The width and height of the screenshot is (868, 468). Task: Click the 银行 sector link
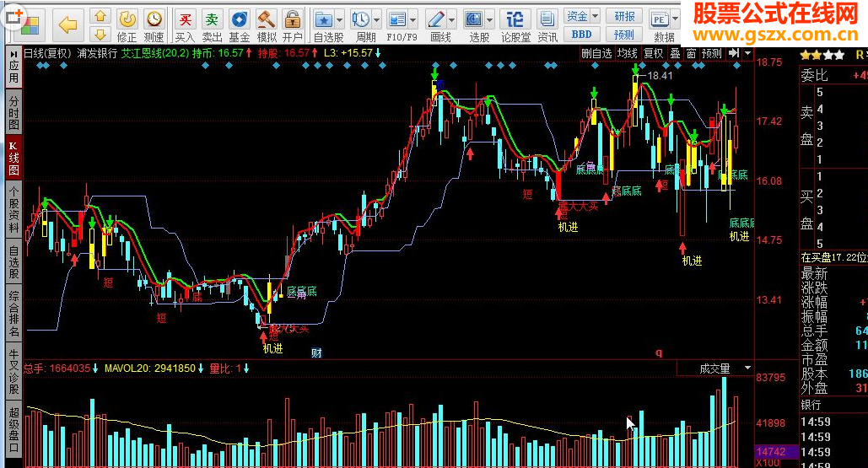point(811,405)
